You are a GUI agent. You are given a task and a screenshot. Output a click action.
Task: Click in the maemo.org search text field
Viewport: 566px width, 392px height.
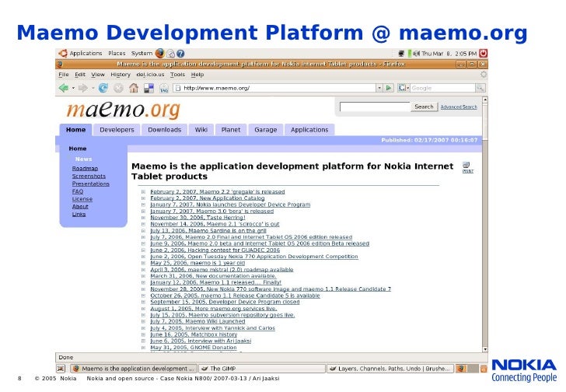coord(375,107)
